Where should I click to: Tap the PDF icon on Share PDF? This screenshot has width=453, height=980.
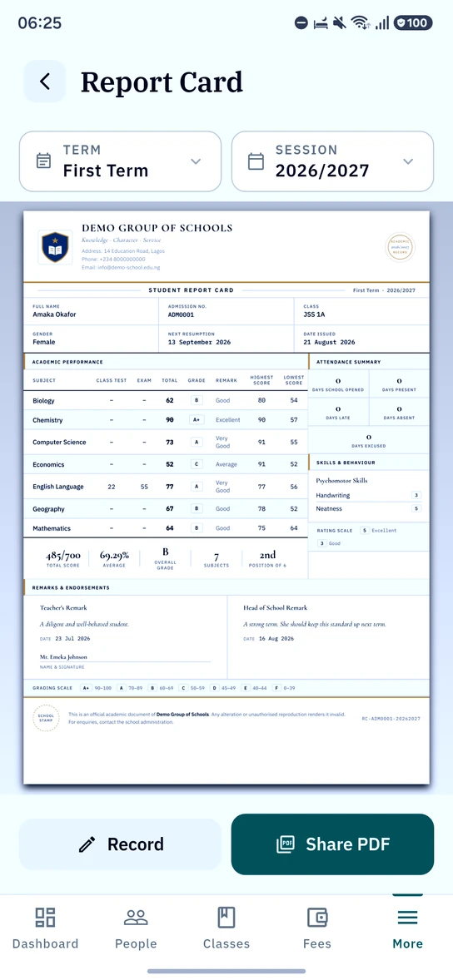(x=286, y=844)
